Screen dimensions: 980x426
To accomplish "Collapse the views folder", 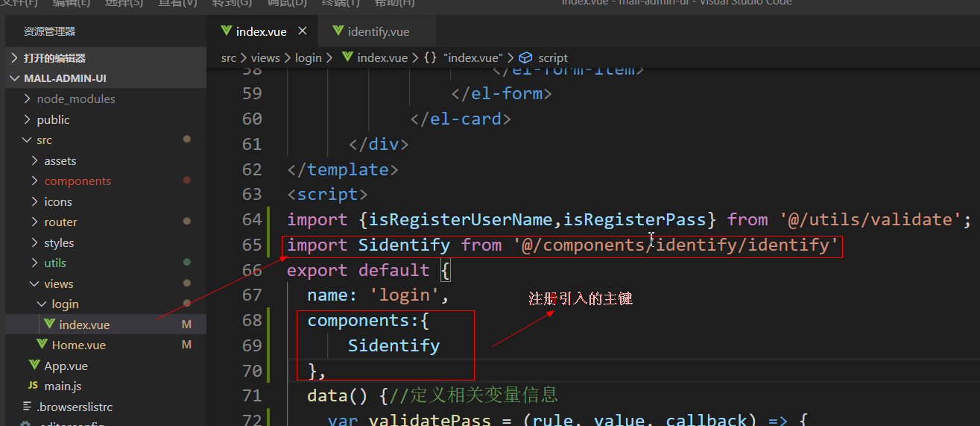I will pos(35,284).
